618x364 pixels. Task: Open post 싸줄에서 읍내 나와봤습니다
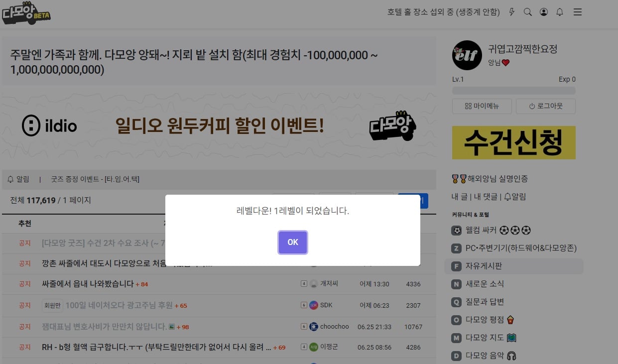88,284
